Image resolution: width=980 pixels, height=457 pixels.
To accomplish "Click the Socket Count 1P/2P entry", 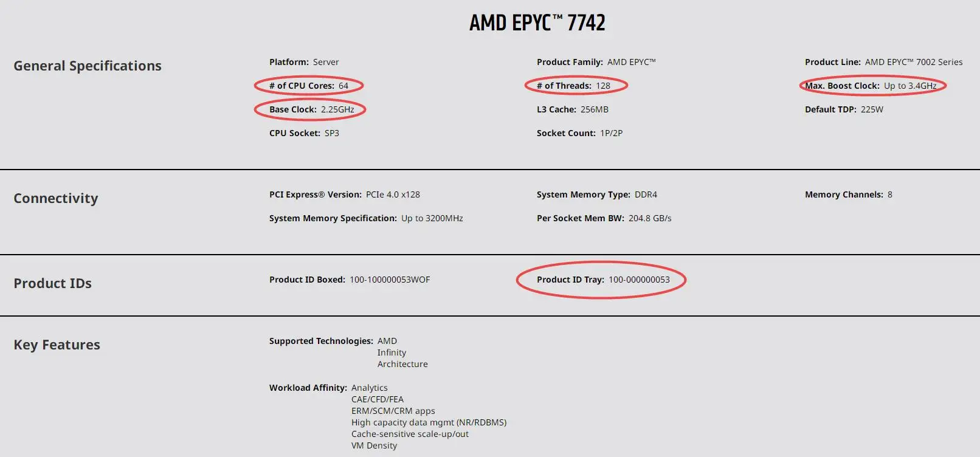I will 579,133.
